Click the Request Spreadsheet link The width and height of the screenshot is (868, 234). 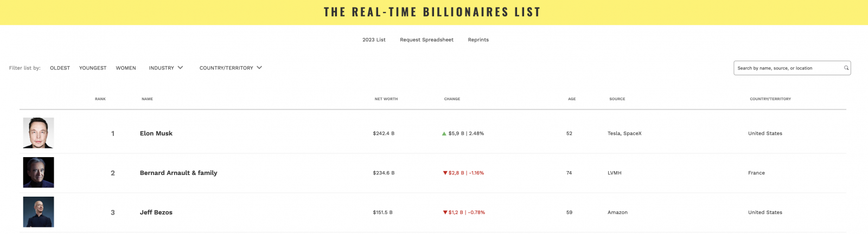(426, 40)
